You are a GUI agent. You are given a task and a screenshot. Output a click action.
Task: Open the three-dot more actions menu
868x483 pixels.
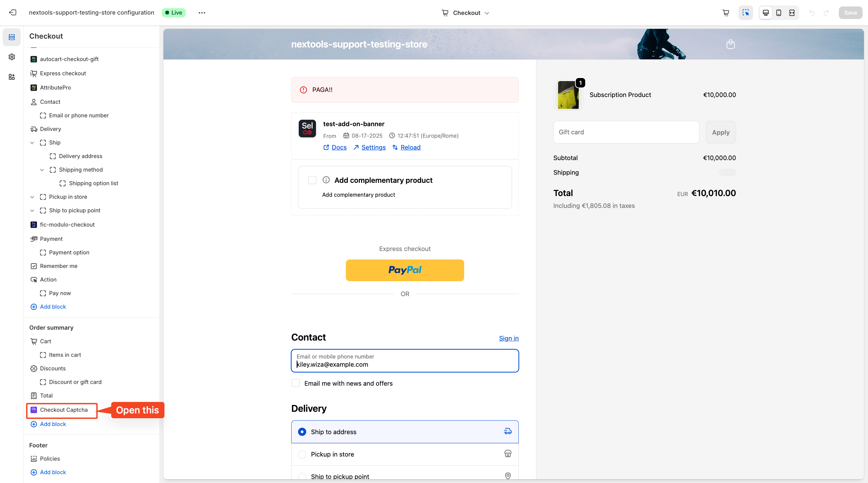pyautogui.click(x=202, y=13)
